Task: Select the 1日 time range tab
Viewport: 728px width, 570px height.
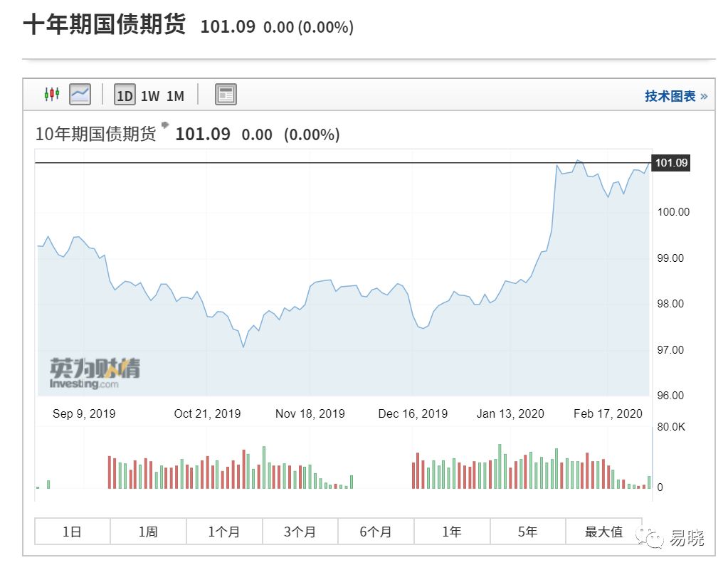Action: click(x=73, y=532)
